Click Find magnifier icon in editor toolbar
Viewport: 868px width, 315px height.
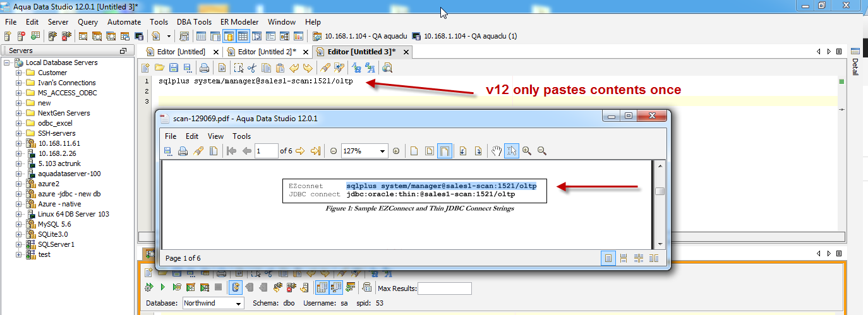click(x=387, y=68)
